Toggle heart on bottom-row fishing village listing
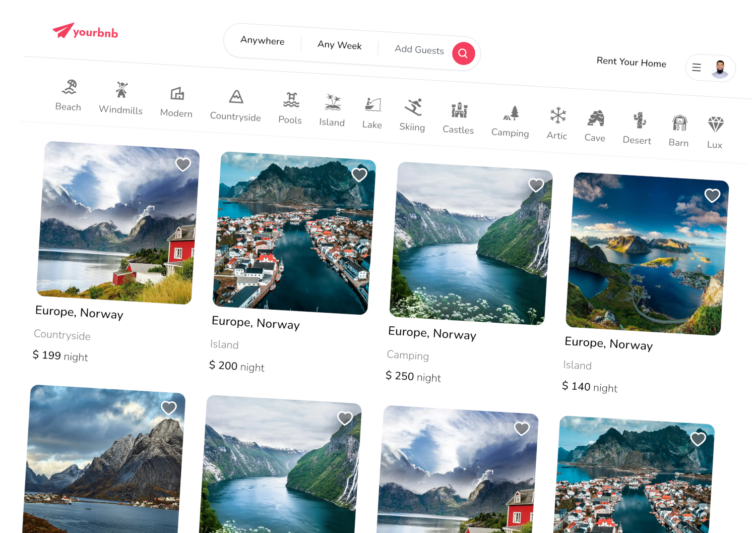This screenshot has width=756, height=533. [698, 439]
